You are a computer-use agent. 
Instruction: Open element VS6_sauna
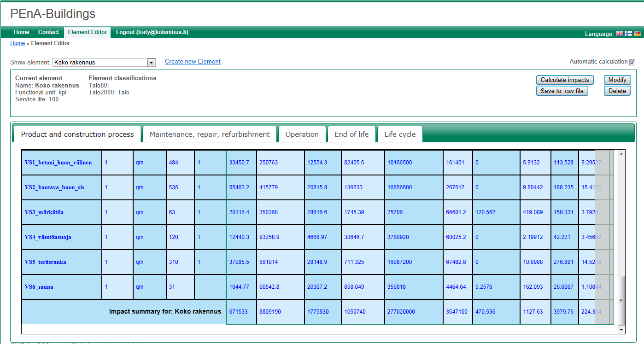pos(39,287)
